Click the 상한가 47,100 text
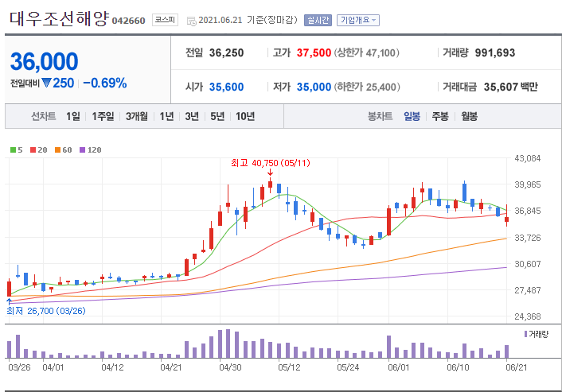This screenshot has height=392, width=562. [x=367, y=53]
